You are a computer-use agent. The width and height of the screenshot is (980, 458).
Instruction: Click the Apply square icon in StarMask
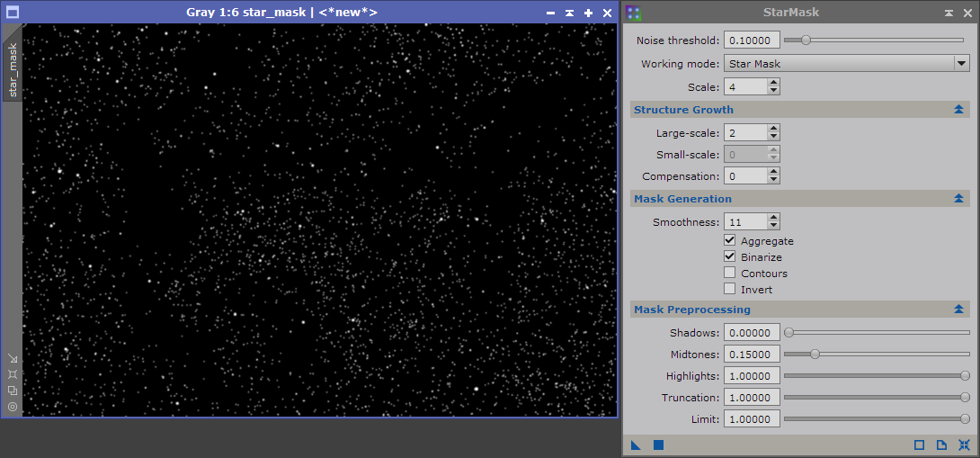[658, 445]
